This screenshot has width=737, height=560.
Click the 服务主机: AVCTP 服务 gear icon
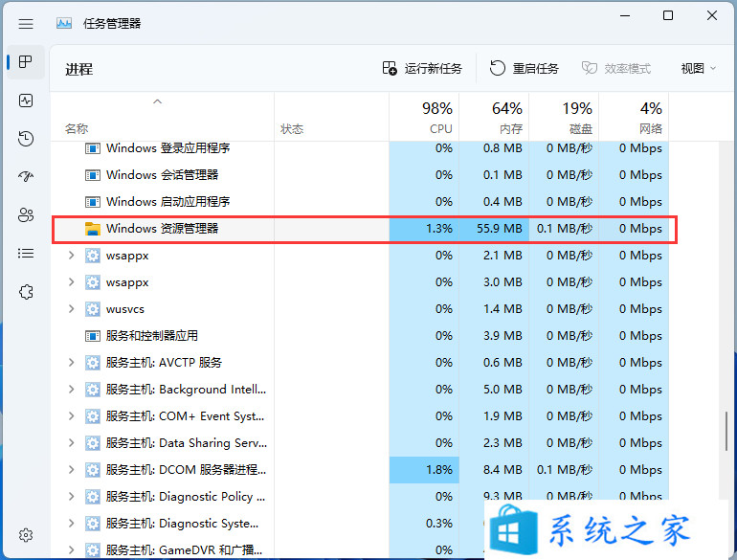click(93, 363)
